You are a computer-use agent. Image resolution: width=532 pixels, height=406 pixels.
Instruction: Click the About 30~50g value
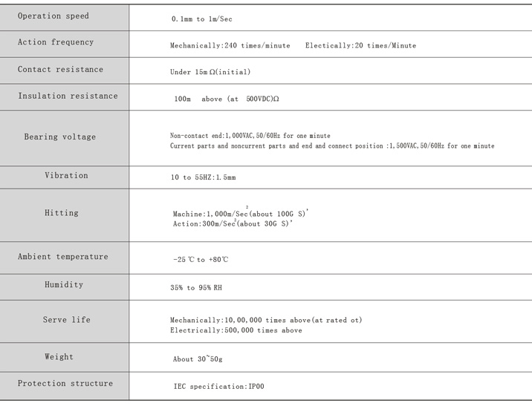click(x=198, y=359)
